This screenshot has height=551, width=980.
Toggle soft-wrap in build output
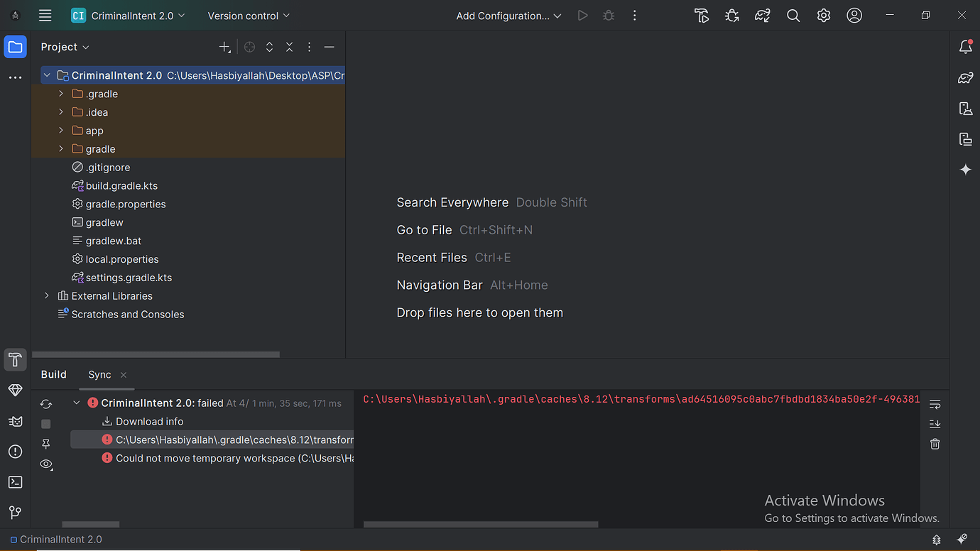pyautogui.click(x=935, y=403)
